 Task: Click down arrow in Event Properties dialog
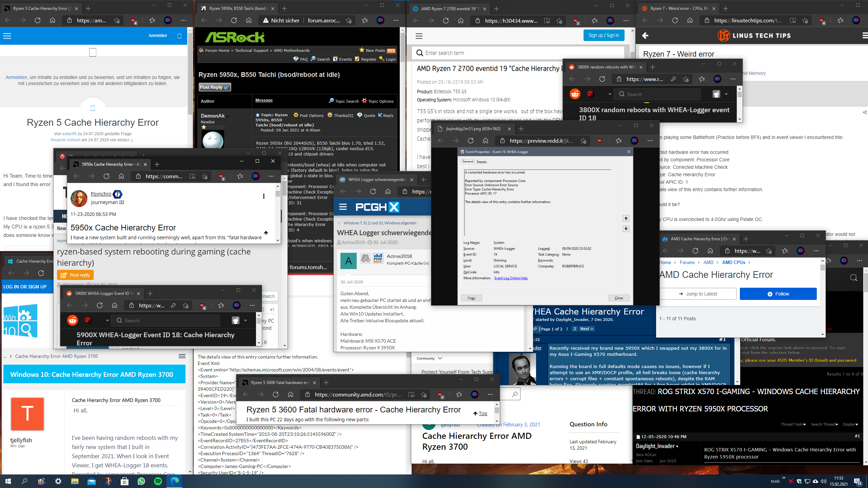tap(626, 229)
